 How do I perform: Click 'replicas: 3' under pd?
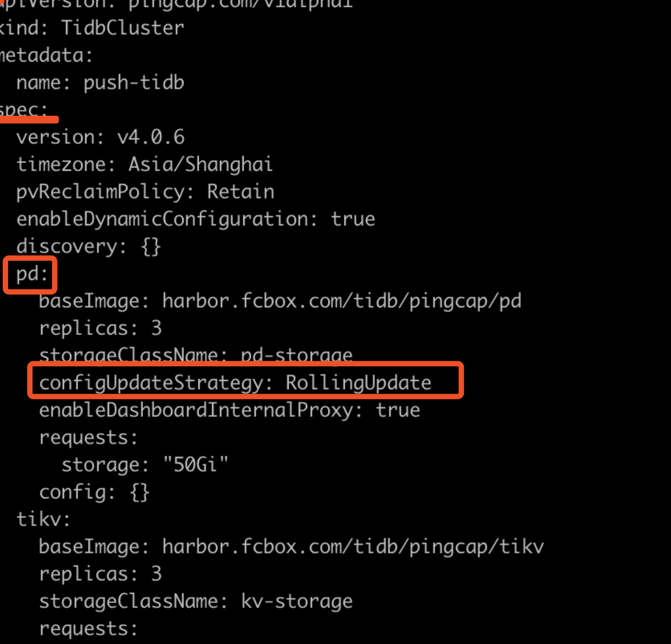tap(100, 329)
